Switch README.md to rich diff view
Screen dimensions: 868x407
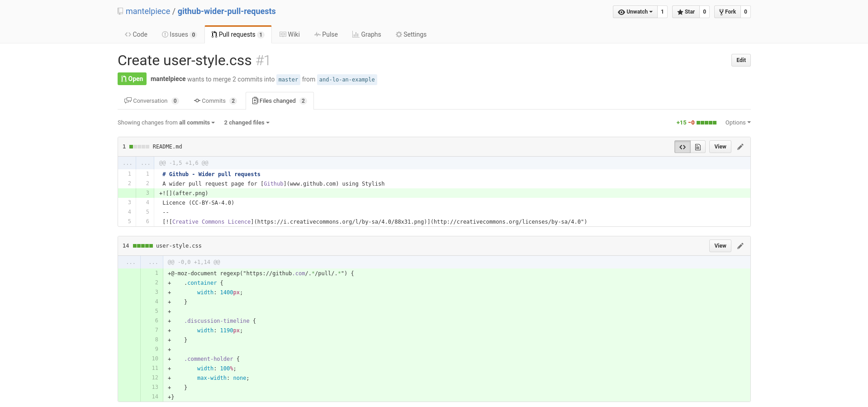coord(698,147)
